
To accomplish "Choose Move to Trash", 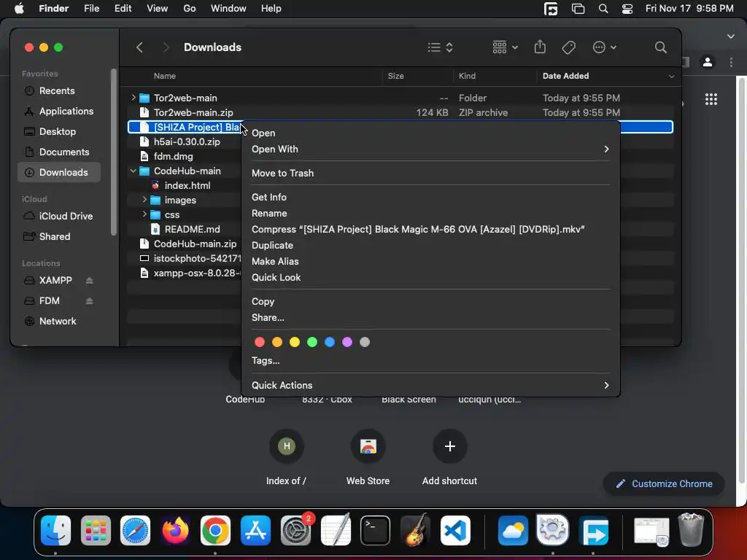I will (x=430, y=174).
